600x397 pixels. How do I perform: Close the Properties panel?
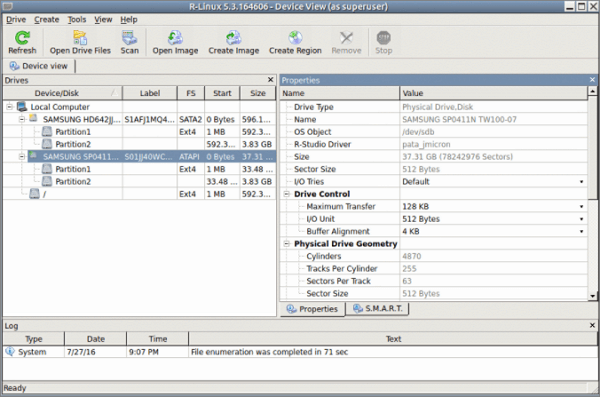[592, 80]
